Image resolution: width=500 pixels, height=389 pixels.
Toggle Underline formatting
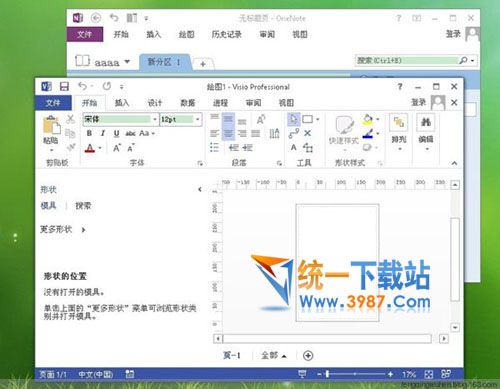click(x=116, y=133)
